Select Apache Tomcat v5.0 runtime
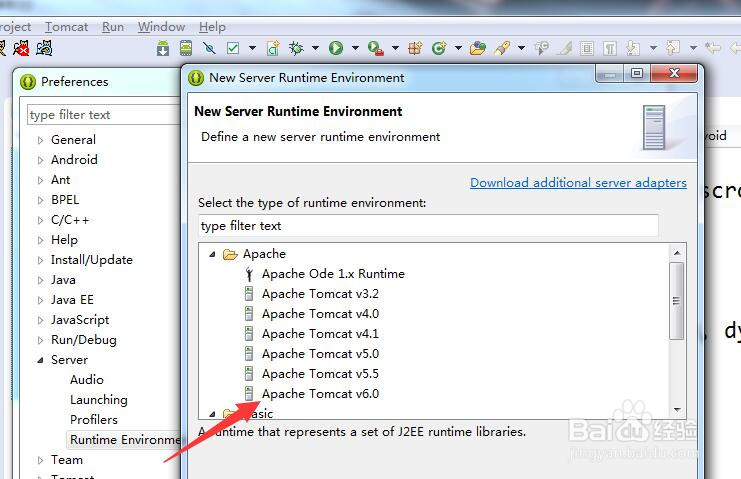 [x=320, y=354]
